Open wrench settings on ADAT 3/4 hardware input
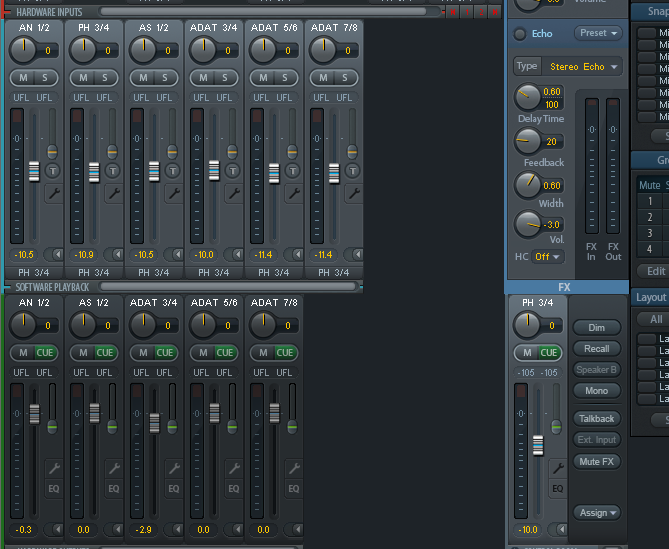 [x=233, y=194]
